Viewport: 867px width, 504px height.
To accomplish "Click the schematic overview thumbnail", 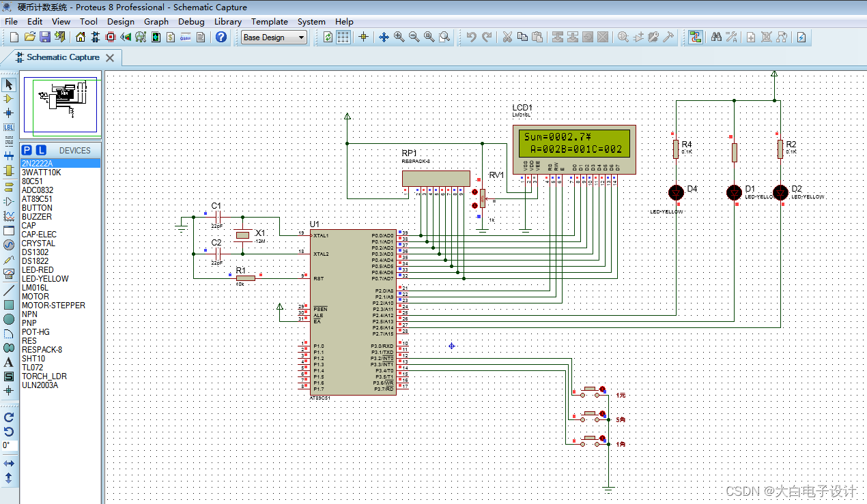I will point(61,105).
